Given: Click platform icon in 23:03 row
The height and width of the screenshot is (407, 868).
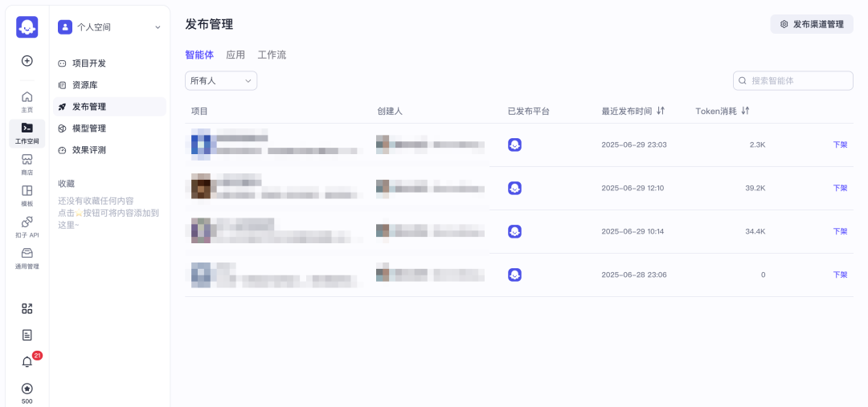Looking at the screenshot, I should [x=515, y=144].
